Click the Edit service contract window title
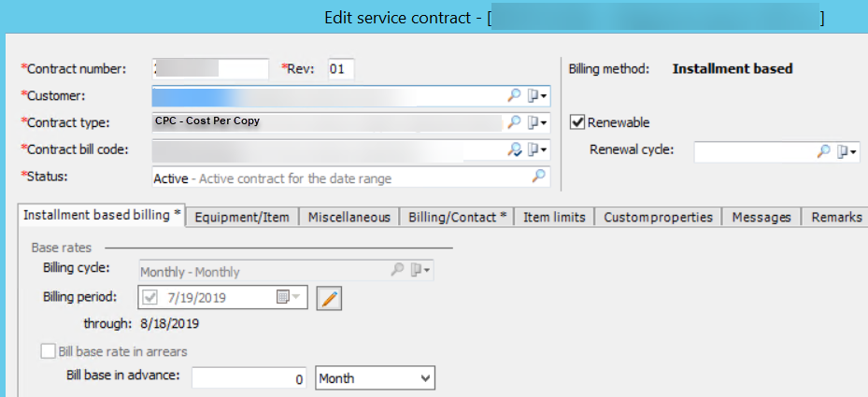Screen dimensions: 868x397 click(x=574, y=18)
